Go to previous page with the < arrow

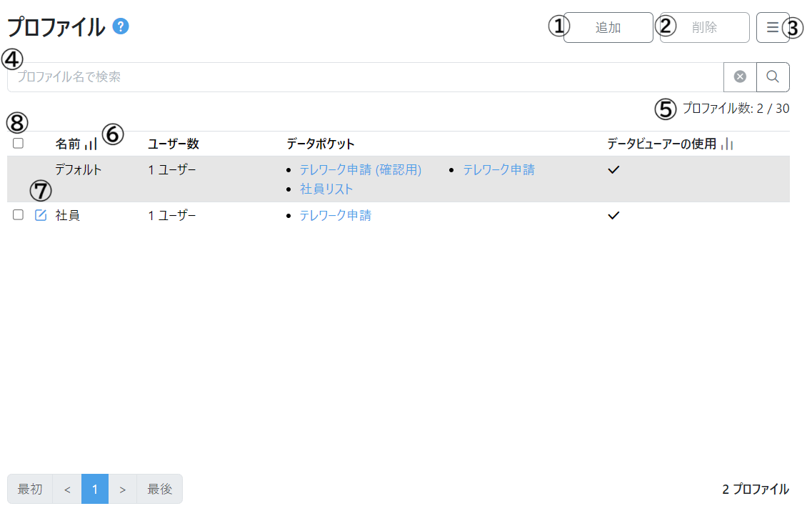66,489
